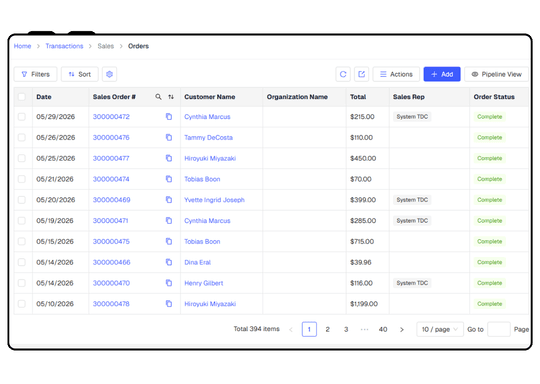Copy the order number 300000471
540x384 pixels.
tap(169, 220)
